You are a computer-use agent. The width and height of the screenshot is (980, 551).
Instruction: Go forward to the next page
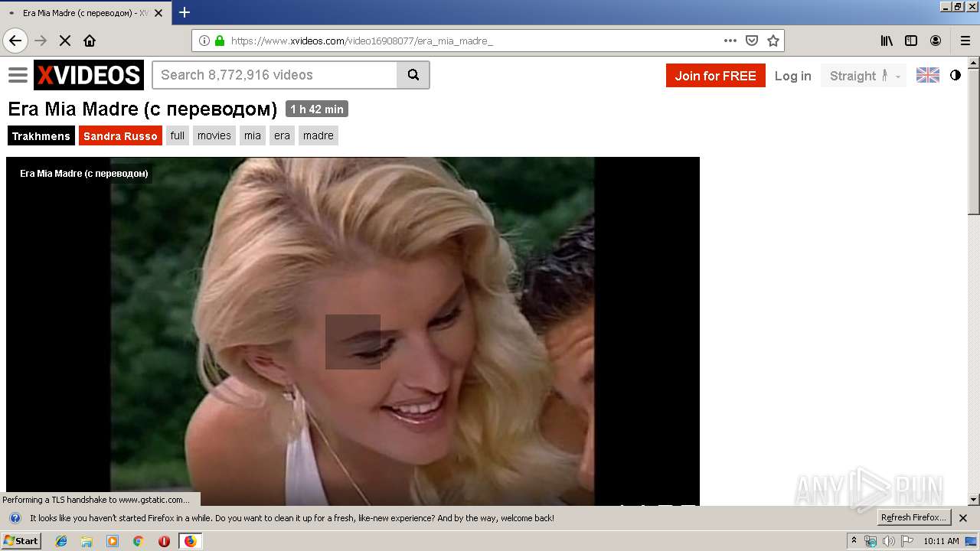point(41,41)
